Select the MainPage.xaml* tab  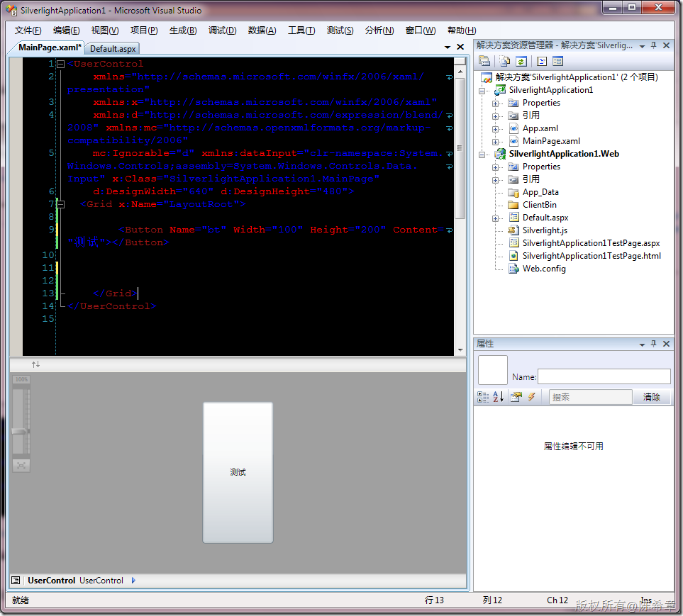50,47
